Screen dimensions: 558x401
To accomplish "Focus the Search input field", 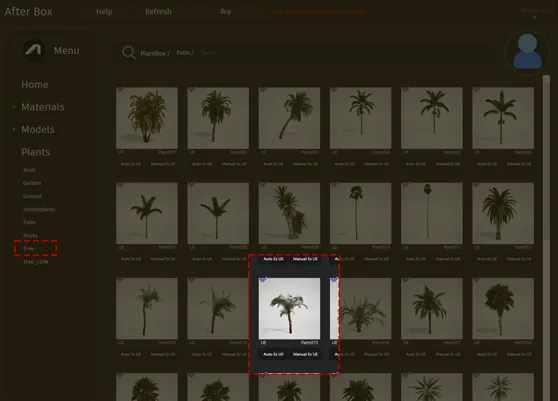I will click(x=208, y=53).
